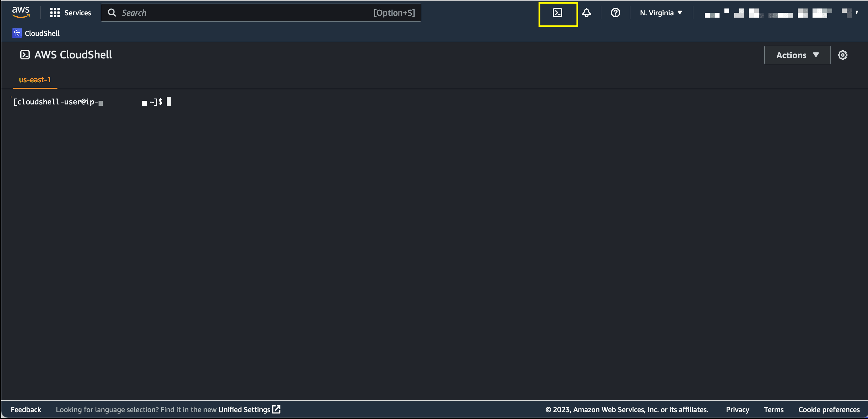
Task: Click the external link icon beside Unified Settings
Action: coord(276,409)
